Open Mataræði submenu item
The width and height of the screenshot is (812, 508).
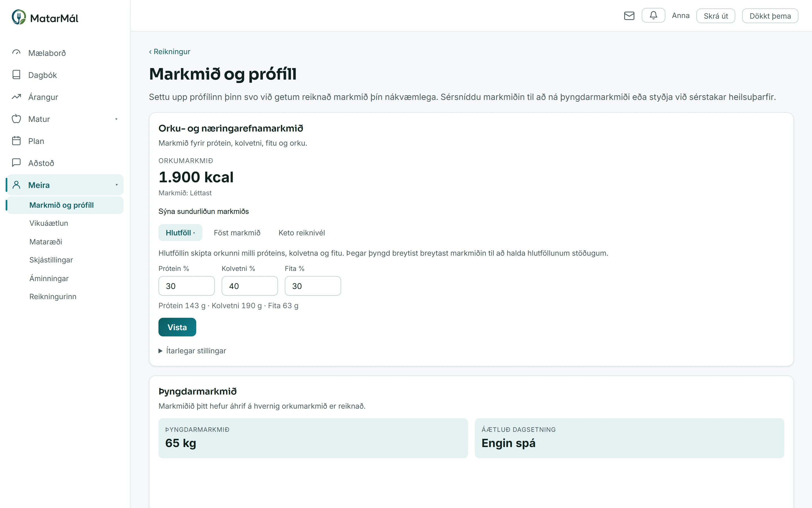[x=65, y=242]
